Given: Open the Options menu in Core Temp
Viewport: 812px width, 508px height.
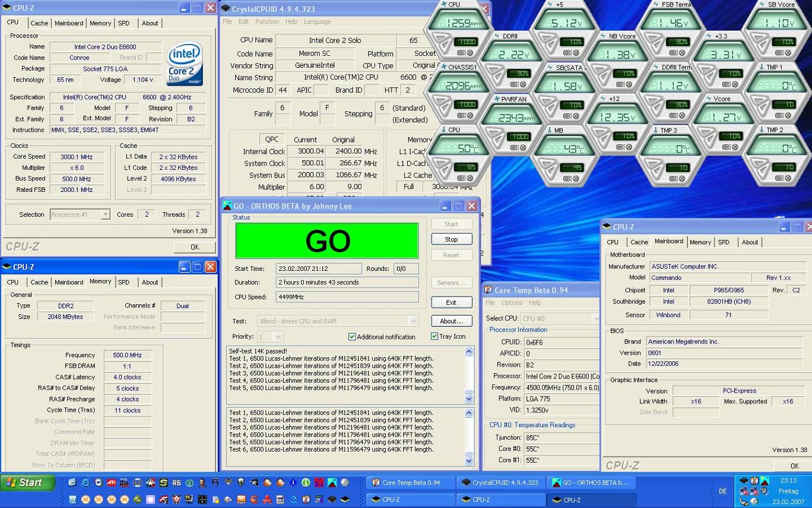Looking at the screenshot, I should pyautogui.click(x=512, y=302).
